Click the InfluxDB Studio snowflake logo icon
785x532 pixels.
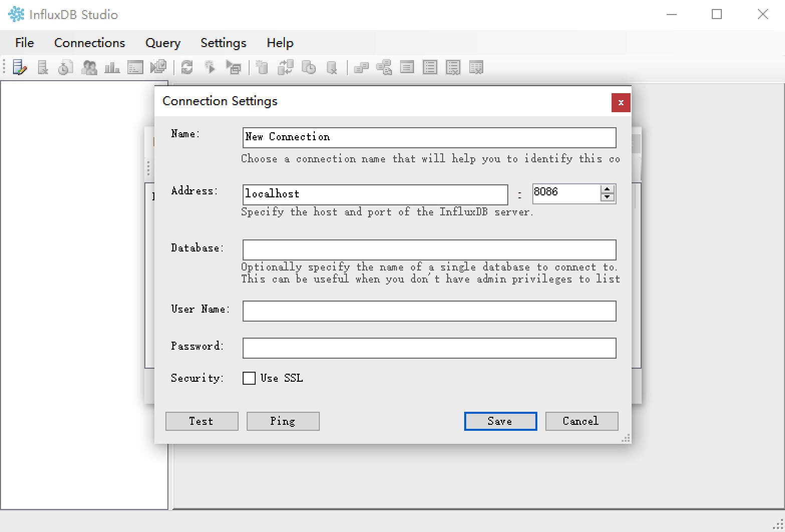(16, 14)
